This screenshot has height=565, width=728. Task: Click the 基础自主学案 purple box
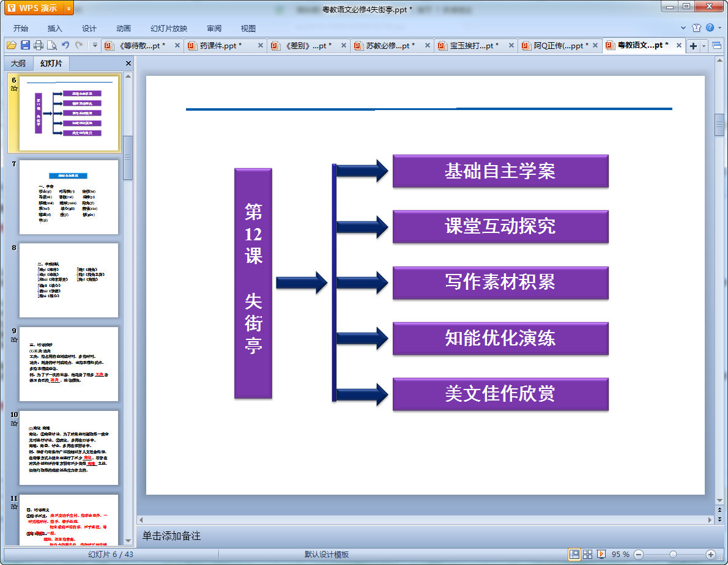click(x=500, y=171)
